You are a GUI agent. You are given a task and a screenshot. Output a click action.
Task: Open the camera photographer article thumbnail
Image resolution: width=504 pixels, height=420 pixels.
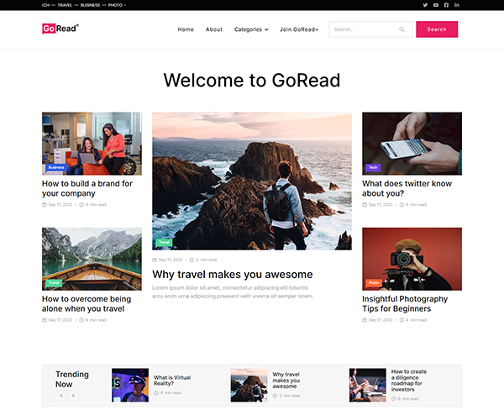pos(412,259)
